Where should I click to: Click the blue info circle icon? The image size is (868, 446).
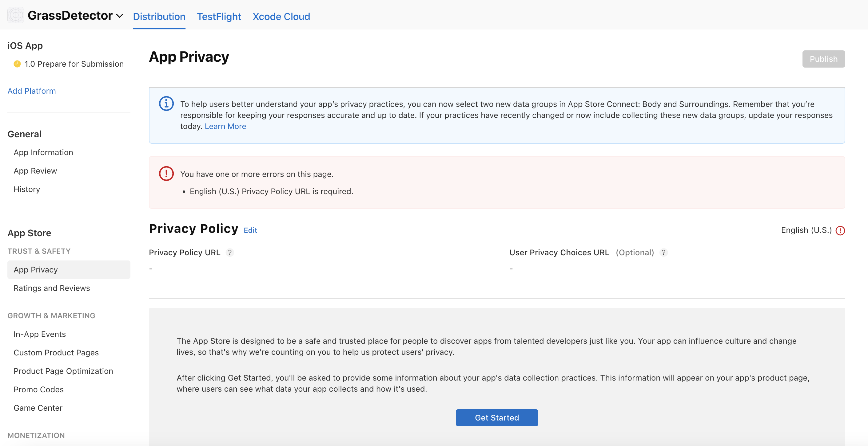point(166,104)
